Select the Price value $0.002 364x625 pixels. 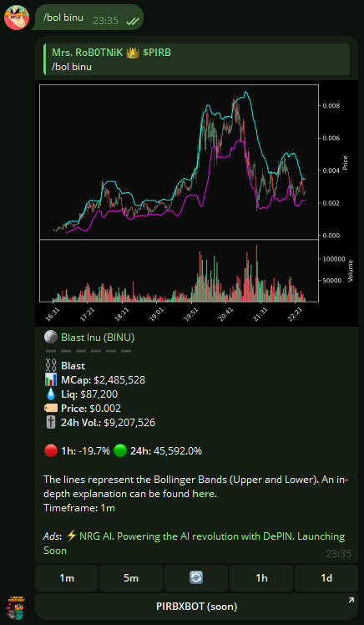[105, 409]
